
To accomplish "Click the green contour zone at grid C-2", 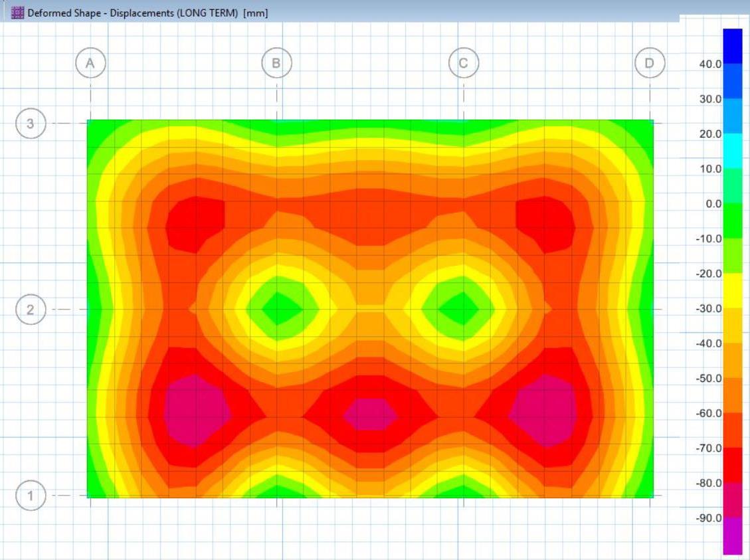I will (458, 309).
